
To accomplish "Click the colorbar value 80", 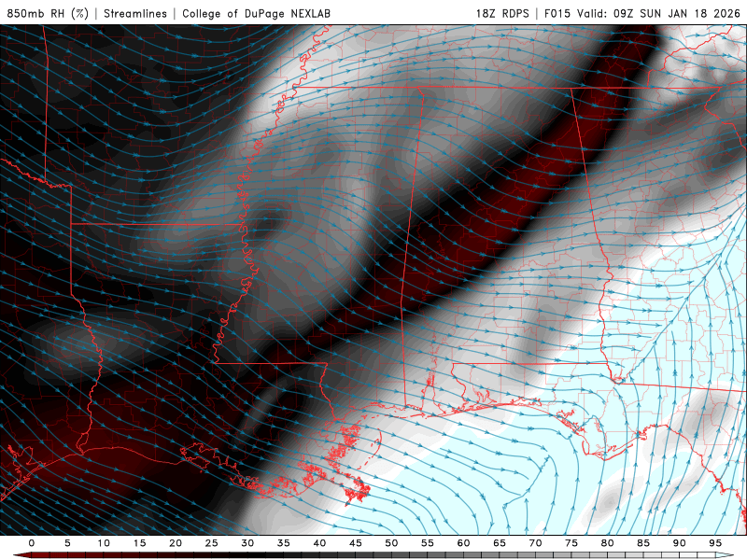I will point(607,543).
